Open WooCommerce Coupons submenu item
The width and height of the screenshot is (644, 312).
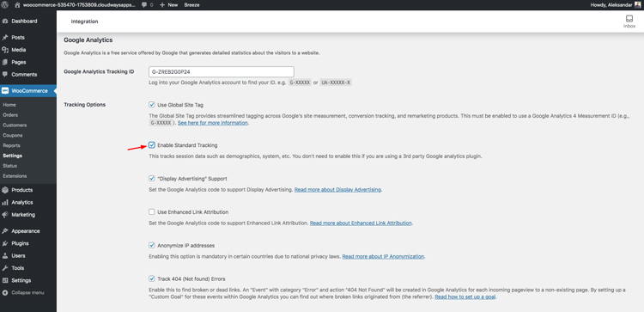pyautogui.click(x=13, y=135)
